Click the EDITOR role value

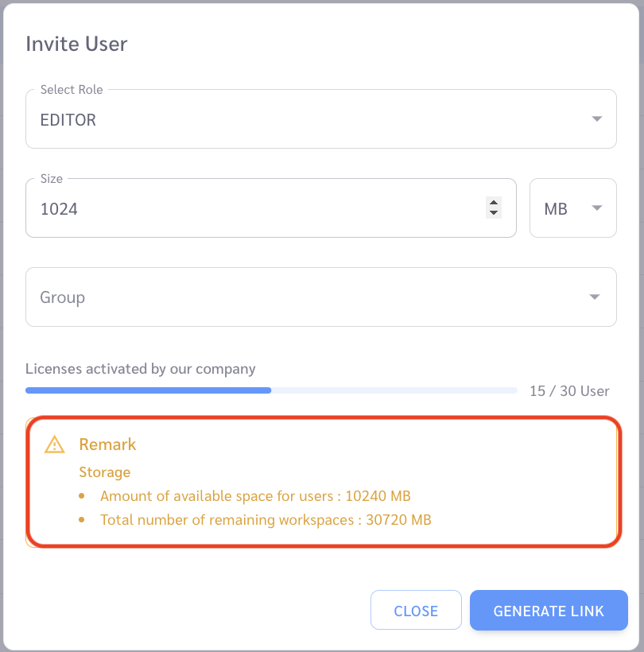[68, 120]
